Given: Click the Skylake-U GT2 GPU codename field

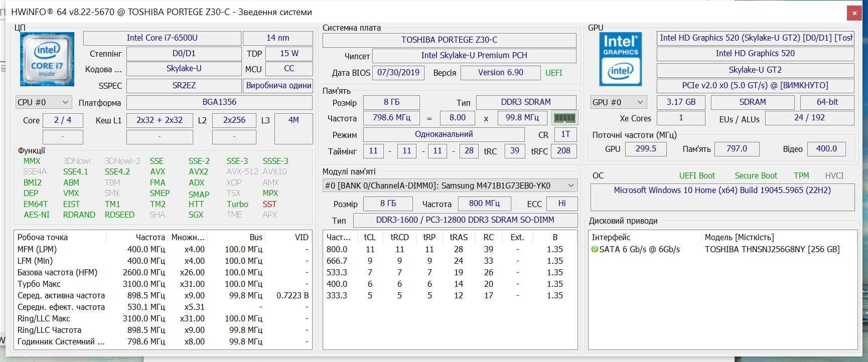Looking at the screenshot, I should click(755, 70).
